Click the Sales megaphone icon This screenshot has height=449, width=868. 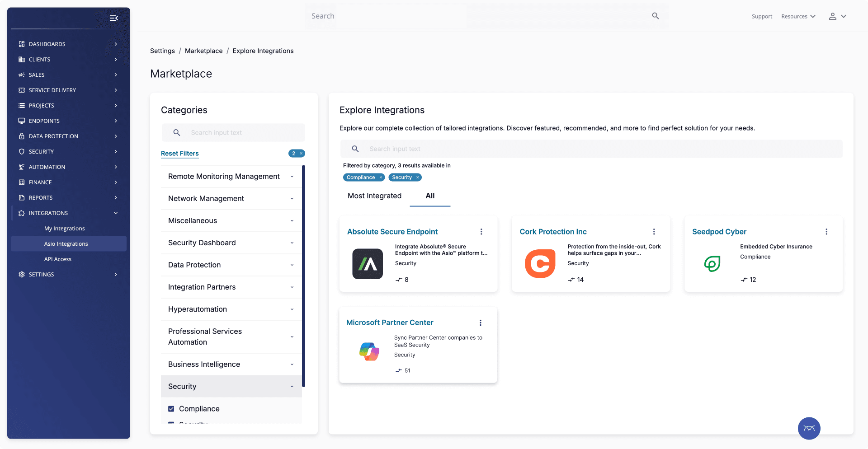[x=22, y=75]
